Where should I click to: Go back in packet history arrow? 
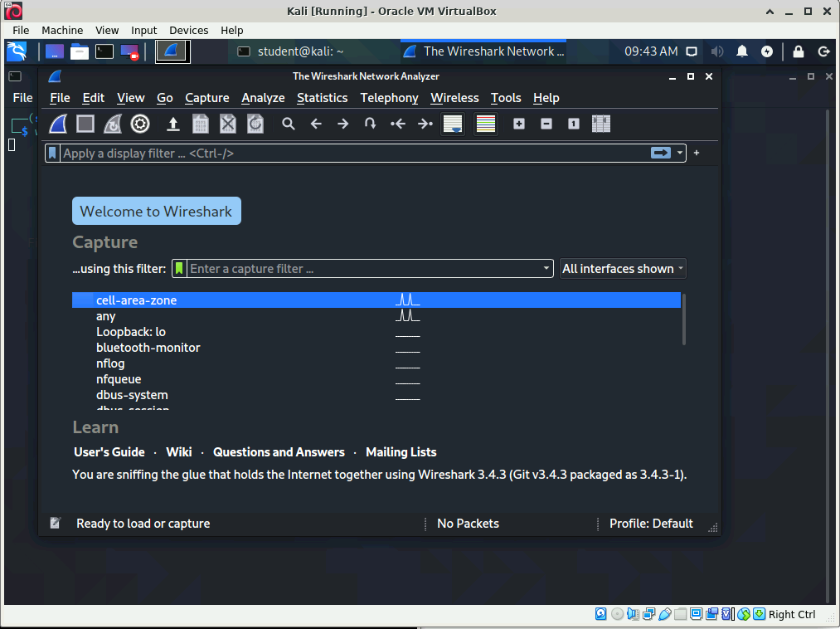(316, 124)
